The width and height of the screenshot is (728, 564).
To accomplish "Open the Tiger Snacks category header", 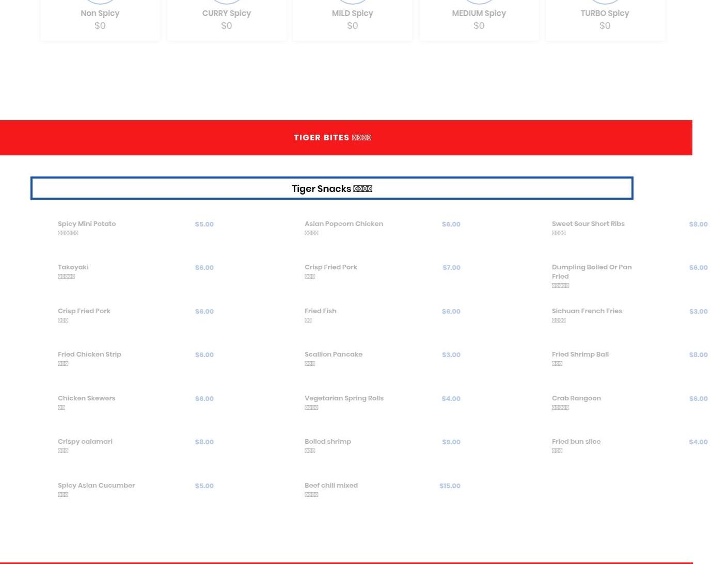I will (x=331, y=188).
